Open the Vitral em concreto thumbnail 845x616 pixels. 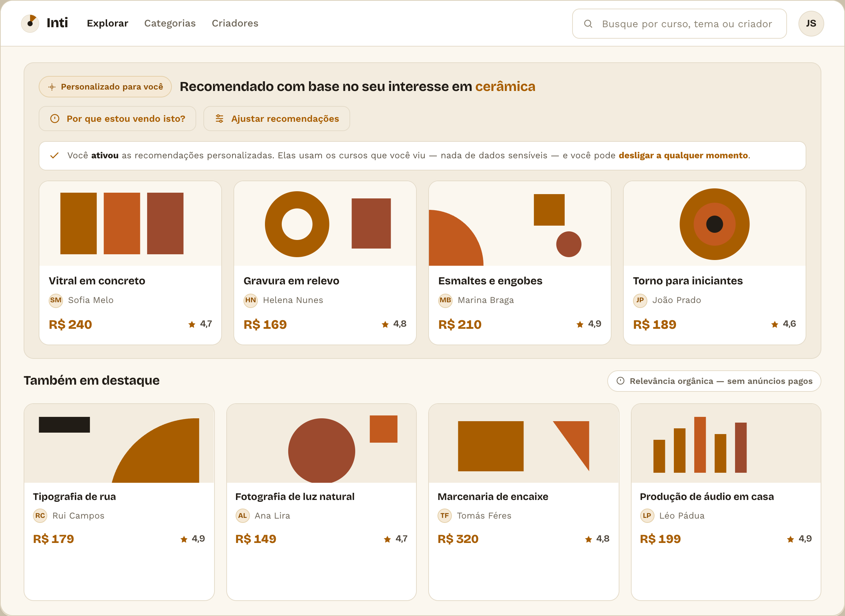[x=130, y=224]
